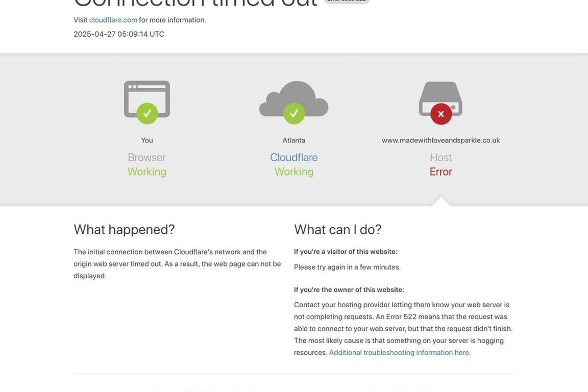Click the www.madewithloveandsparkle.co.uk hostname text
Screen dimensions: 588x392
pyautogui.click(x=440, y=140)
